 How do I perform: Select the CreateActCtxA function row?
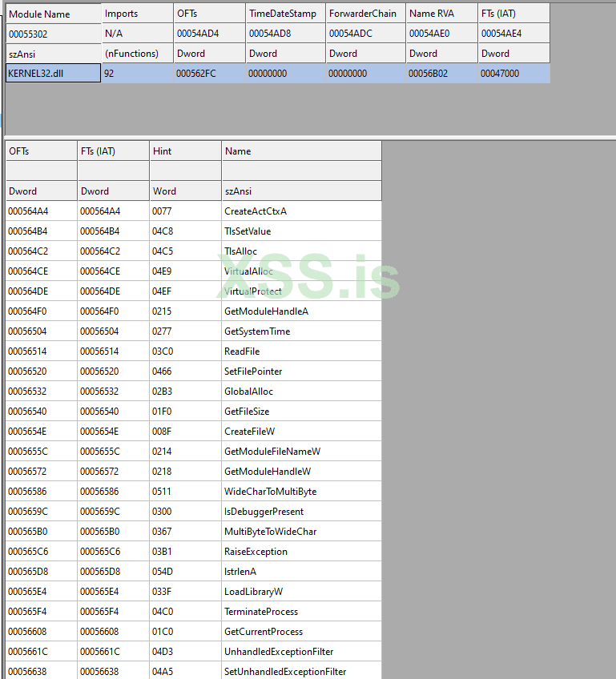coord(194,211)
